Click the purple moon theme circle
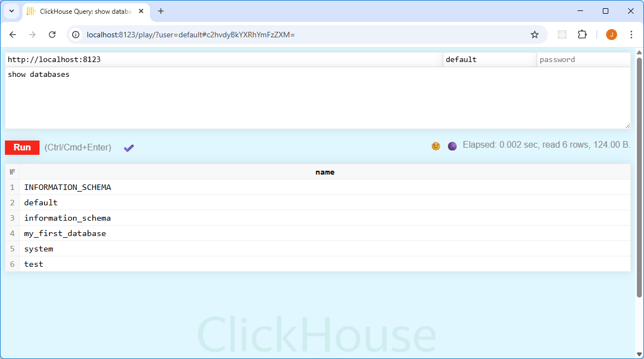 (452, 145)
